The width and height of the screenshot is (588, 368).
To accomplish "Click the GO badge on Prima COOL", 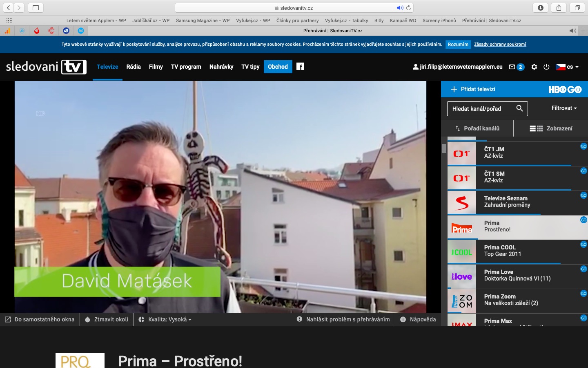I will pyautogui.click(x=584, y=245).
